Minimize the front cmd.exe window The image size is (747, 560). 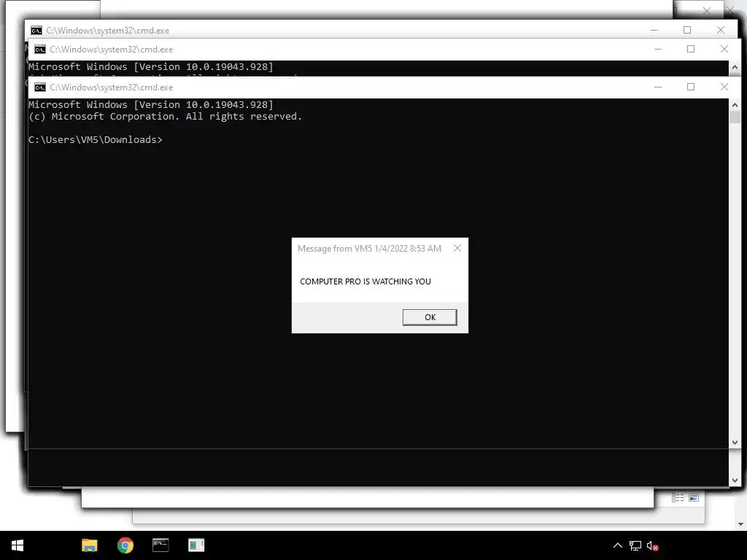(x=658, y=87)
